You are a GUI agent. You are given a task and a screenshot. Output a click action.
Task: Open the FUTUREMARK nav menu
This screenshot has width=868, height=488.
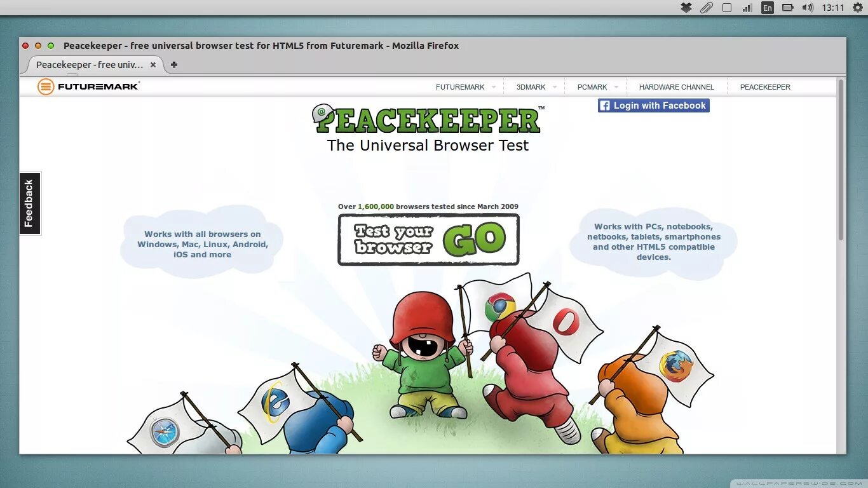tap(460, 87)
